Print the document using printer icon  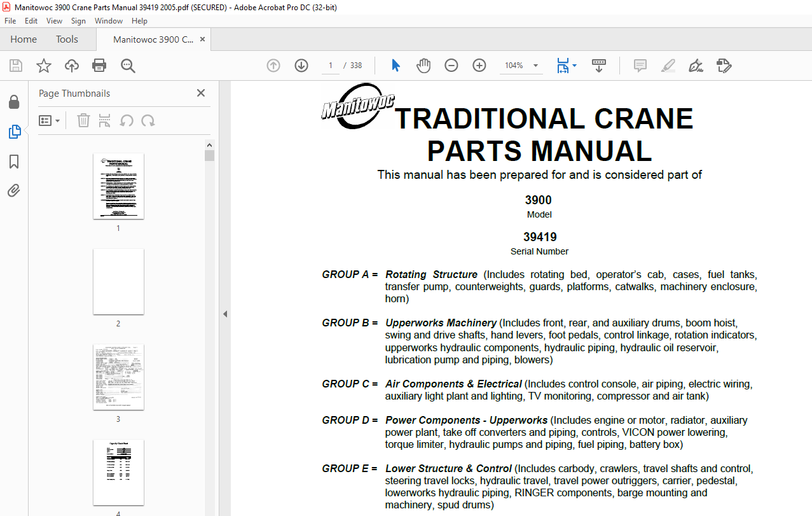99,66
